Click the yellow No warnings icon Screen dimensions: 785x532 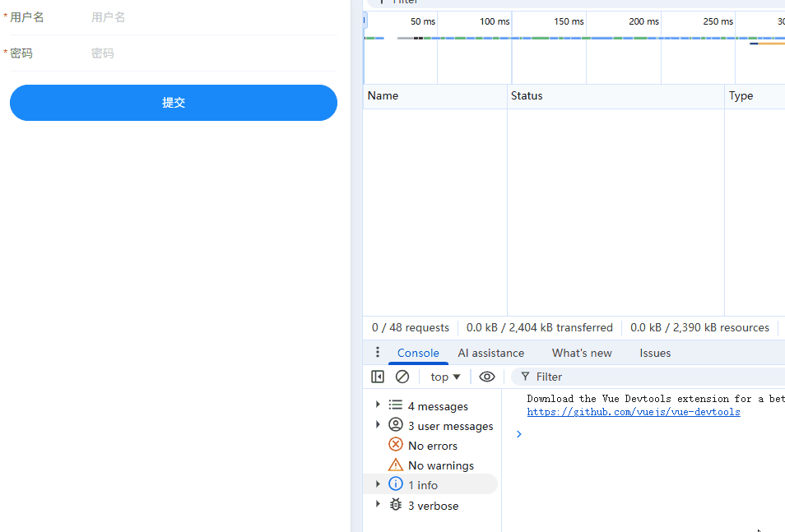tap(396, 465)
